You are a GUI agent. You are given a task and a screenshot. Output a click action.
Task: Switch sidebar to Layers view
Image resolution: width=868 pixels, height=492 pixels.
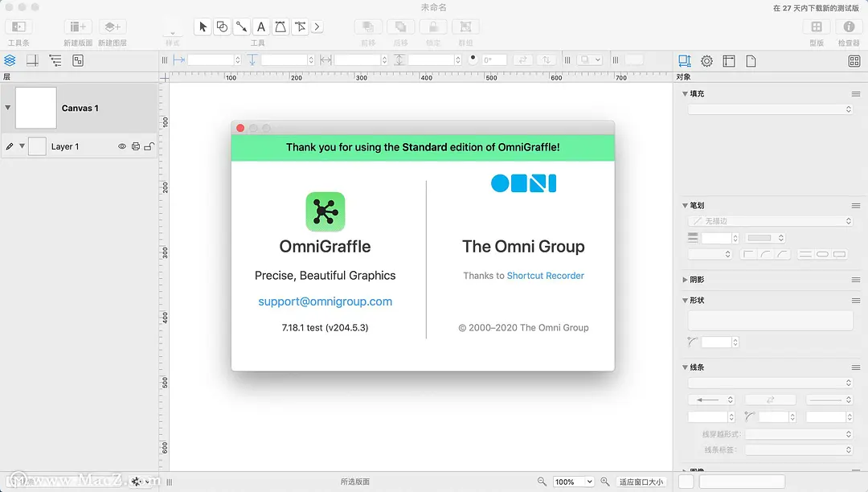click(x=10, y=61)
